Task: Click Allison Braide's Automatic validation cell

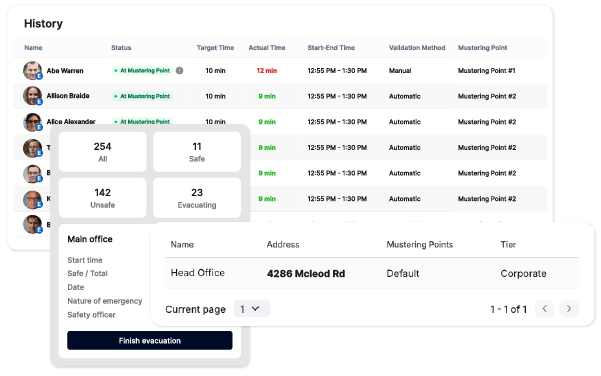Action: pyautogui.click(x=405, y=96)
